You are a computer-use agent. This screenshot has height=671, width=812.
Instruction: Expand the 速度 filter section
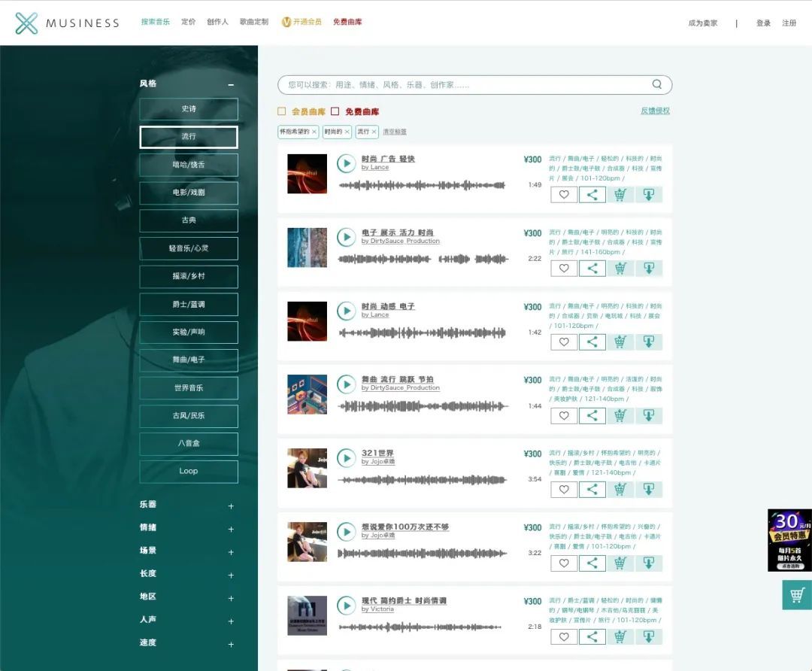(231, 644)
